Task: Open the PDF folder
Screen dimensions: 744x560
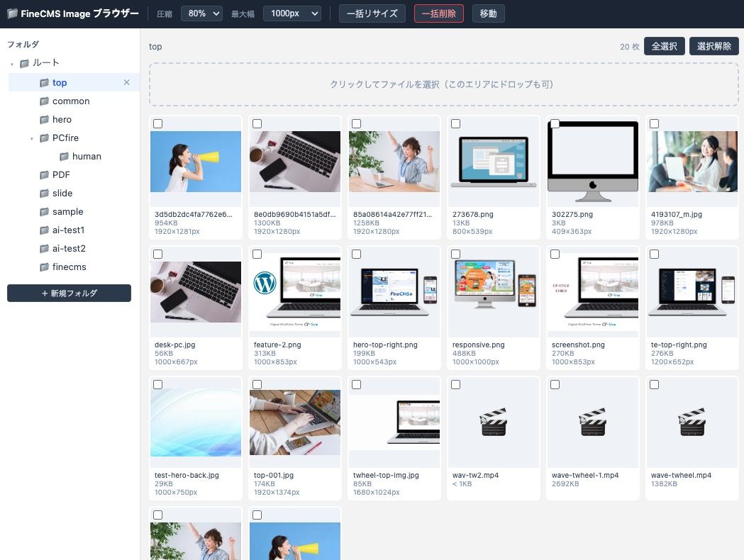Action: (x=61, y=175)
